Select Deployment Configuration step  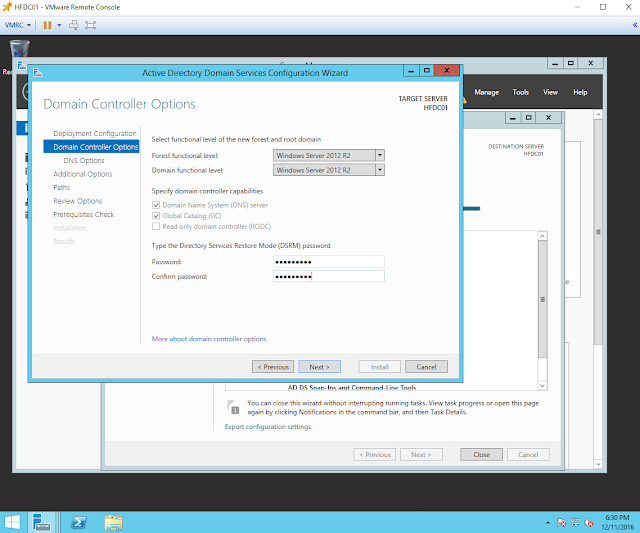(x=95, y=133)
